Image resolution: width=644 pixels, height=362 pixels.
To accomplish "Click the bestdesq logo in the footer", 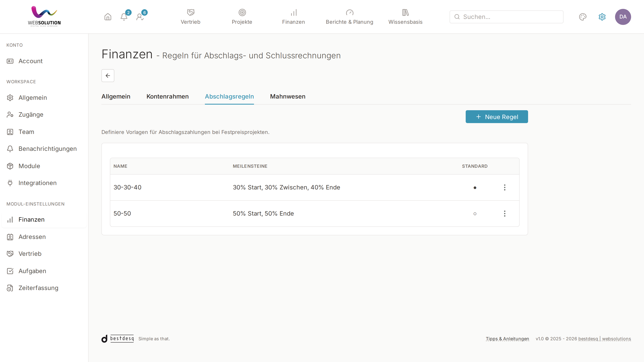I will tap(118, 338).
